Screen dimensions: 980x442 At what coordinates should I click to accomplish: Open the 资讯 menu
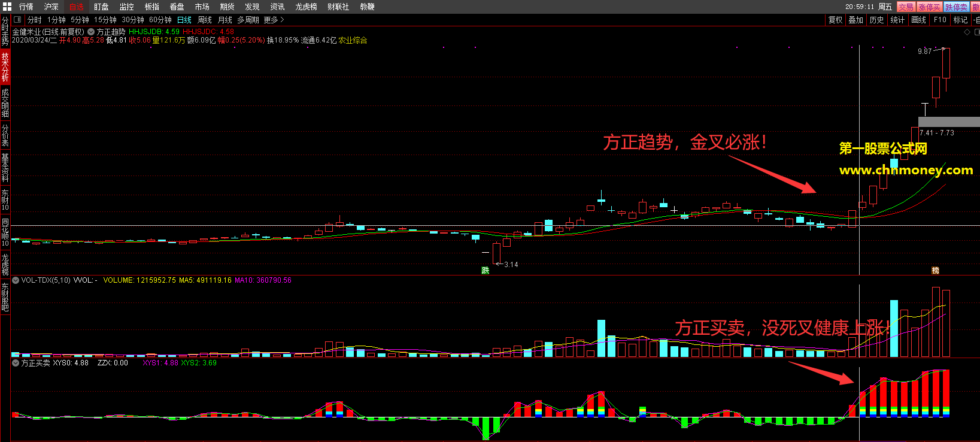click(278, 7)
